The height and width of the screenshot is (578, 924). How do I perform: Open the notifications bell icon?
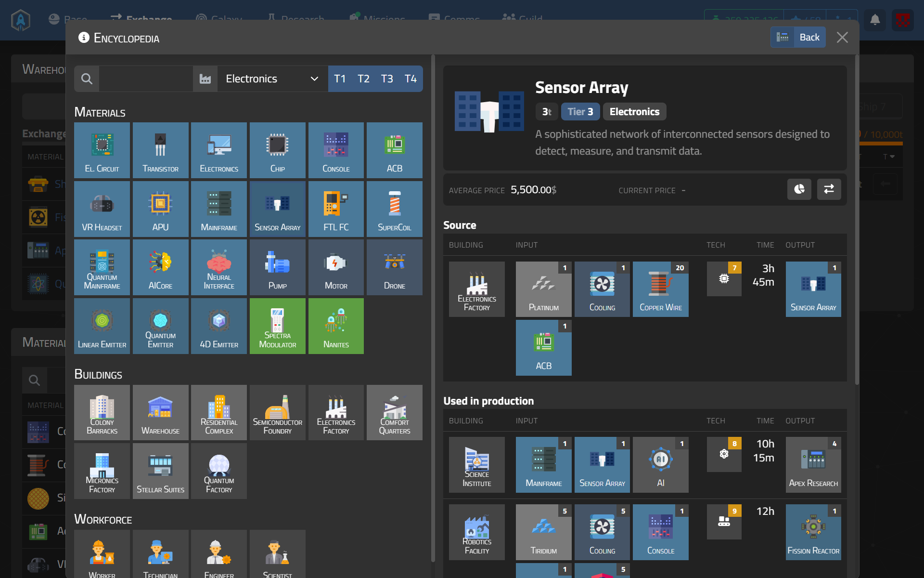[x=874, y=20]
